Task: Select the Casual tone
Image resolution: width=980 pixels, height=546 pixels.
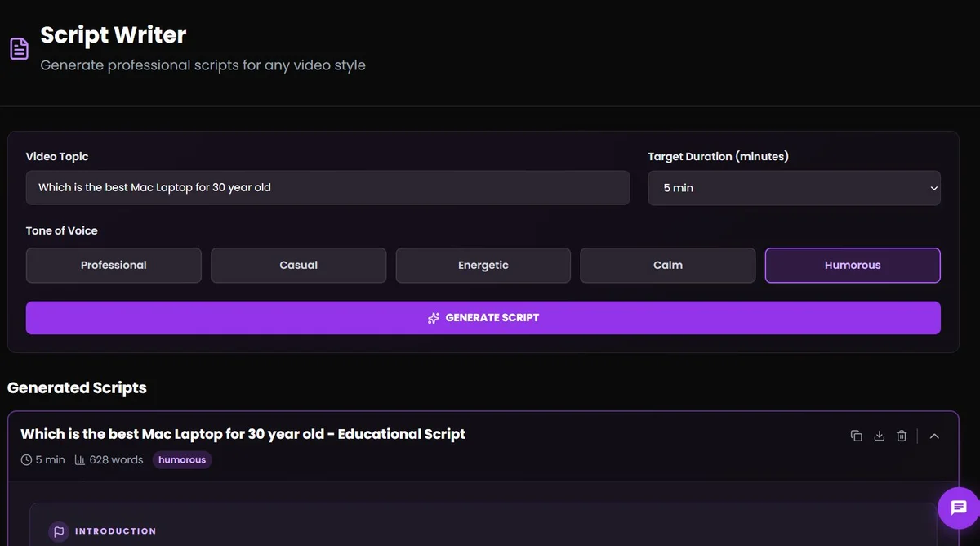Action: pyautogui.click(x=298, y=266)
